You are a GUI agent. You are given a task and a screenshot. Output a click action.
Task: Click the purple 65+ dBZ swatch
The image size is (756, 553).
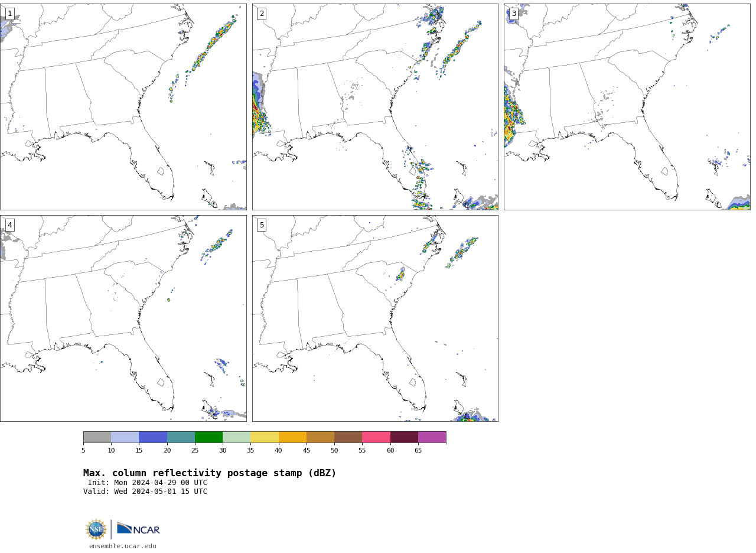(x=432, y=437)
